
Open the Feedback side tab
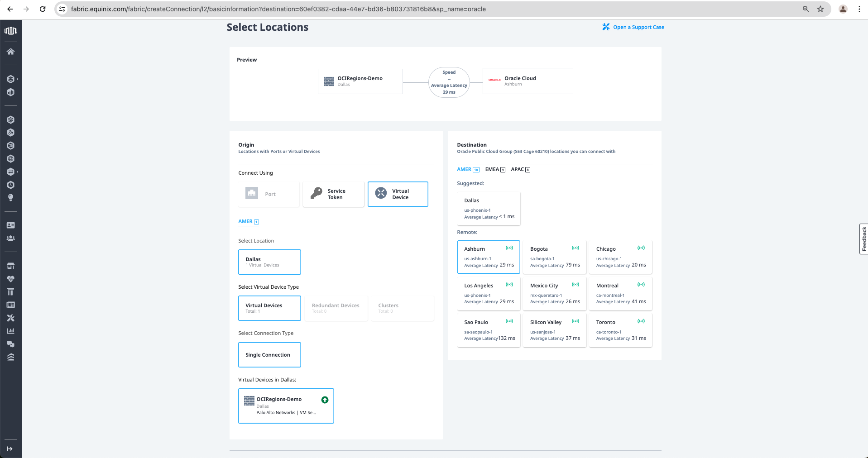tap(863, 239)
